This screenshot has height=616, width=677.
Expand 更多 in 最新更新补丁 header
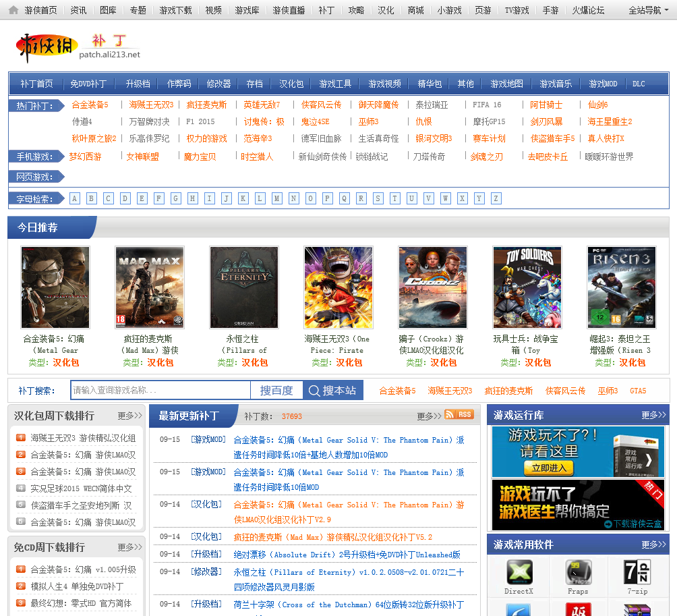click(x=429, y=416)
